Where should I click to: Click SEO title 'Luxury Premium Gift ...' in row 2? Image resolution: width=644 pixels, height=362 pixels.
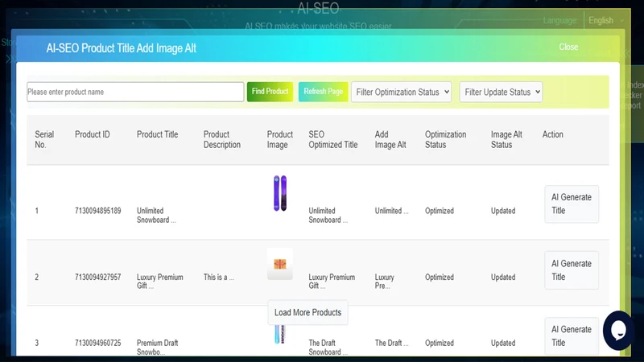(x=332, y=282)
